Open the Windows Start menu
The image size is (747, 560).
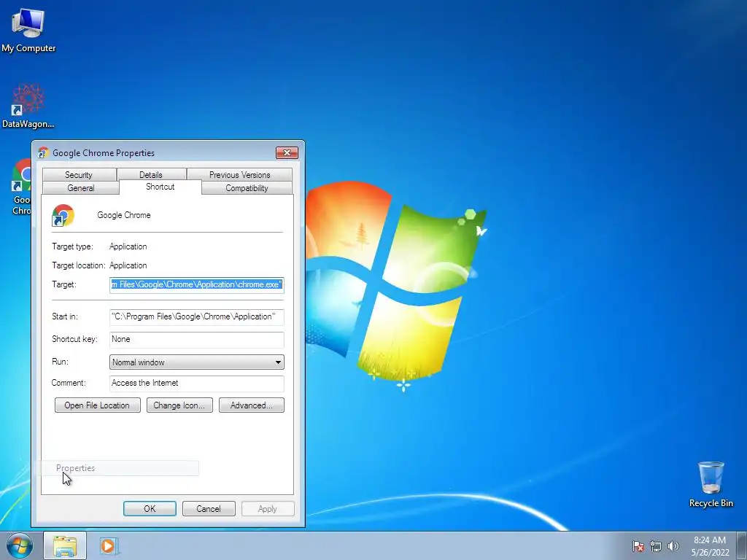click(20, 545)
